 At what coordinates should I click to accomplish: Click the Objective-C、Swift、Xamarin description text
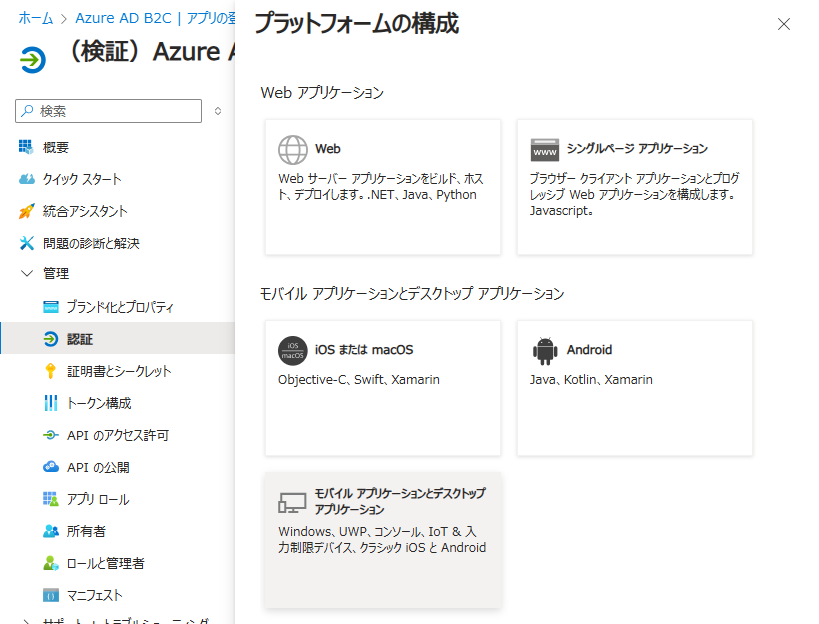click(359, 380)
